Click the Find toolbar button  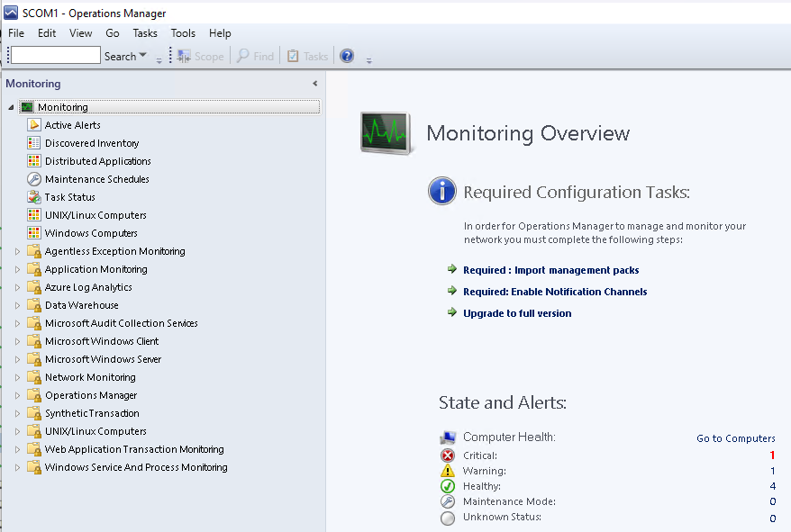255,56
